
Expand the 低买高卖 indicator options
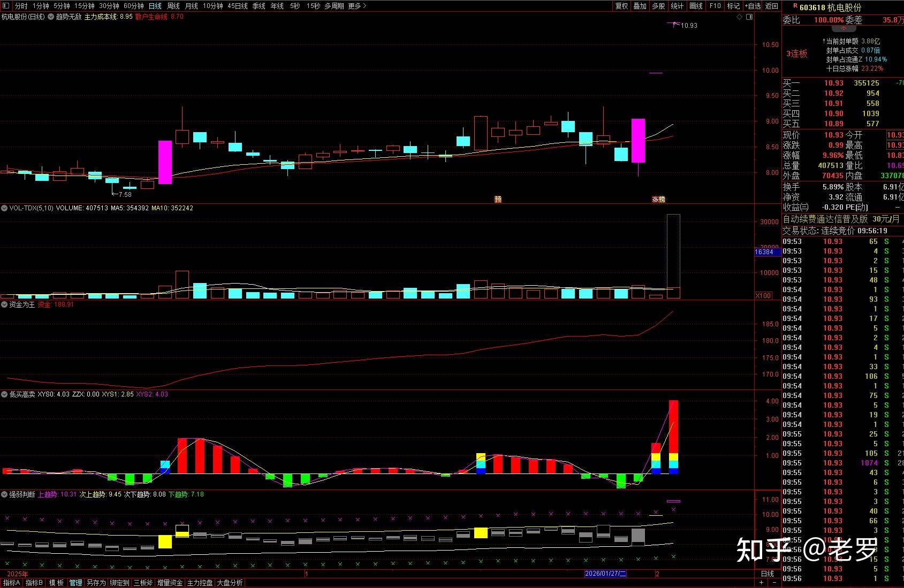(x=4, y=394)
